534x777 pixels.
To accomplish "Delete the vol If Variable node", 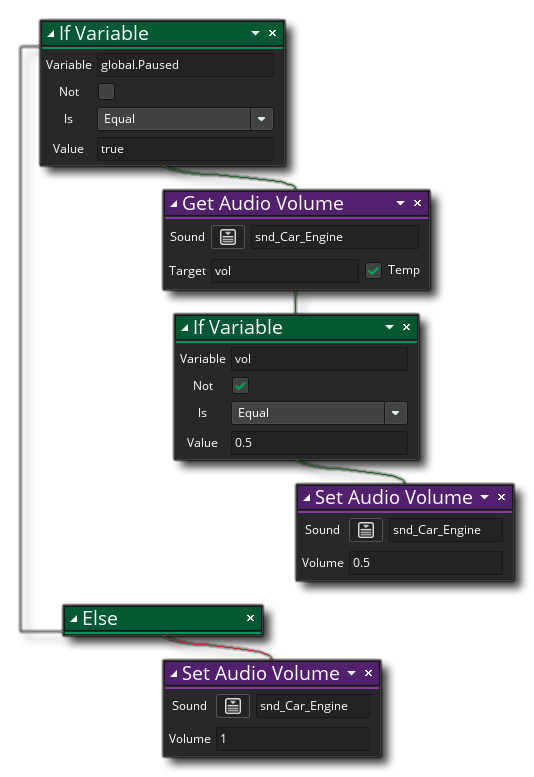I will 407,327.
